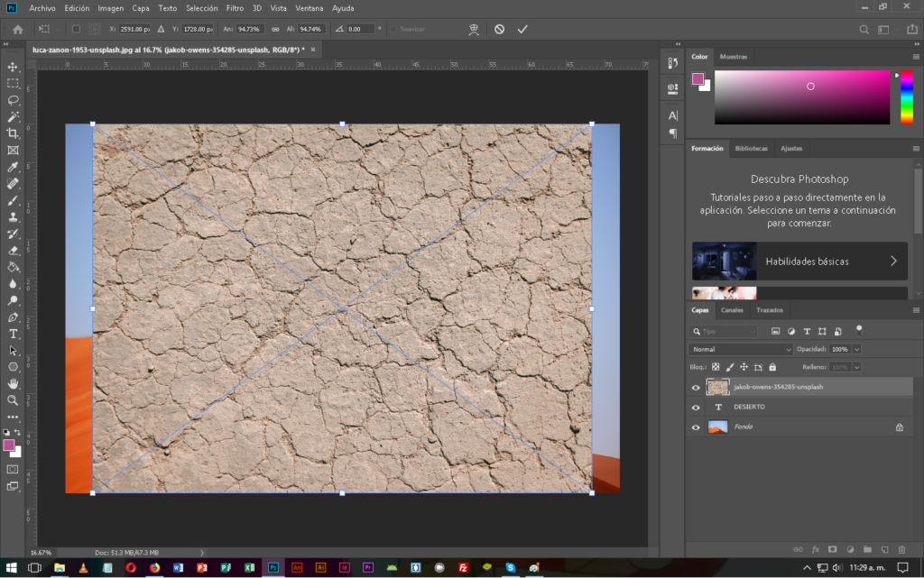Screen dimensions: 924x578
Task: Open the Edit Toolbar three-dots menu
Action: pyautogui.click(x=13, y=417)
